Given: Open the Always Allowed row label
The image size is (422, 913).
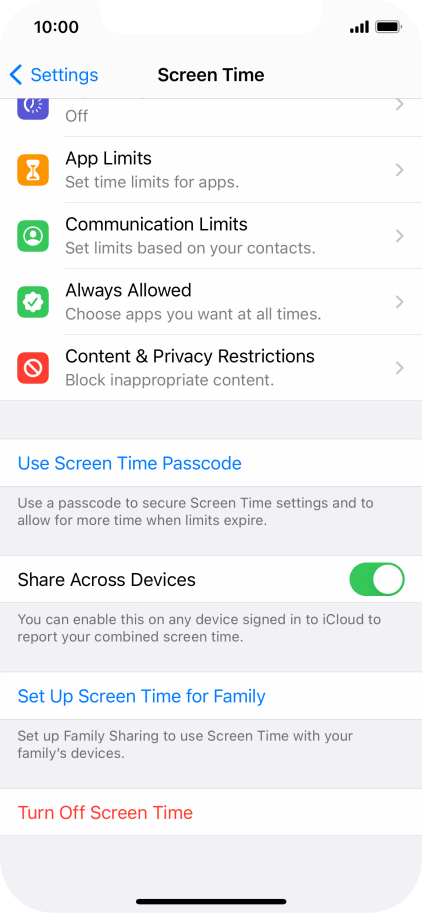Looking at the screenshot, I should pyautogui.click(x=128, y=290).
